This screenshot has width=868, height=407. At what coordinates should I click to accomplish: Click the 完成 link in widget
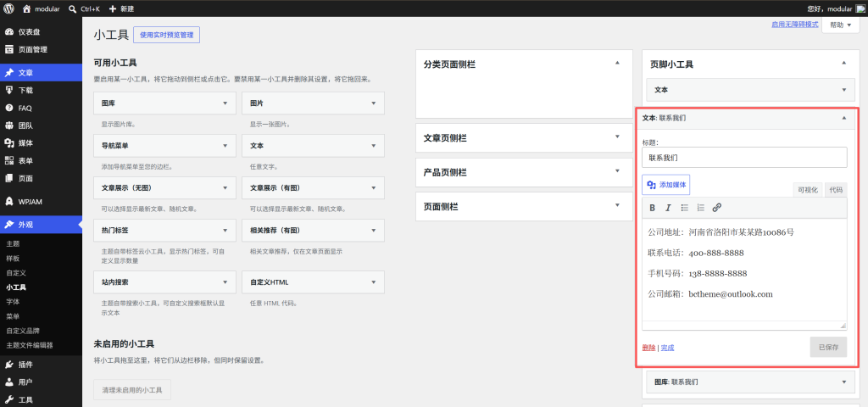click(x=668, y=348)
